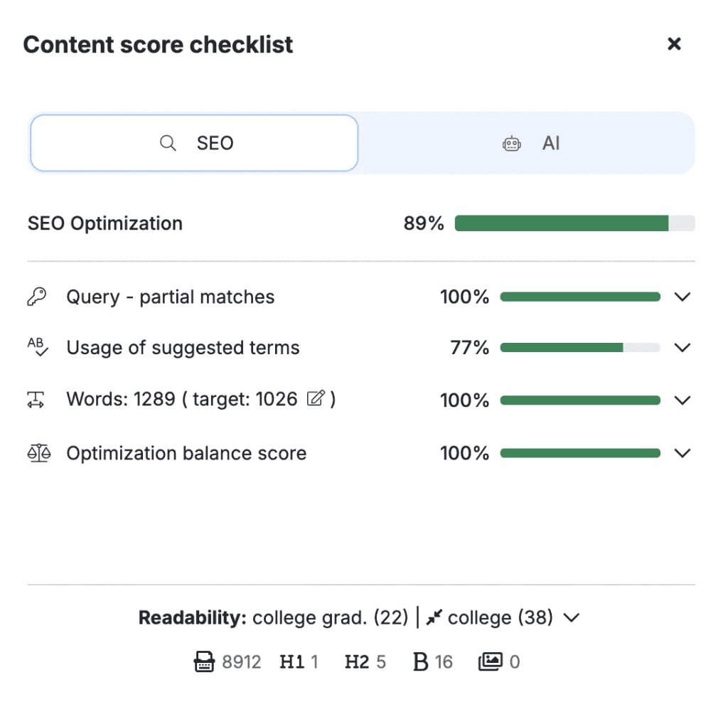728x707 pixels.
Task: Click the bold B count indicator
Action: point(432,663)
